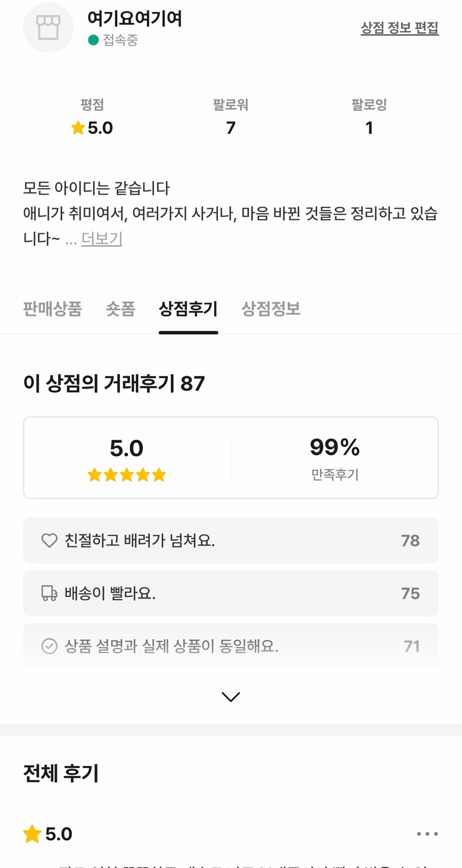Select the 상점후기 tab
The height and width of the screenshot is (868, 462).
tap(188, 309)
